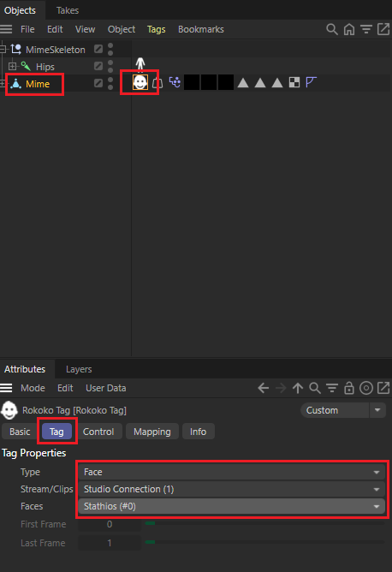Toggle Hips visibility dots
Image resolution: width=392 pixels, height=572 pixels.
click(x=110, y=67)
